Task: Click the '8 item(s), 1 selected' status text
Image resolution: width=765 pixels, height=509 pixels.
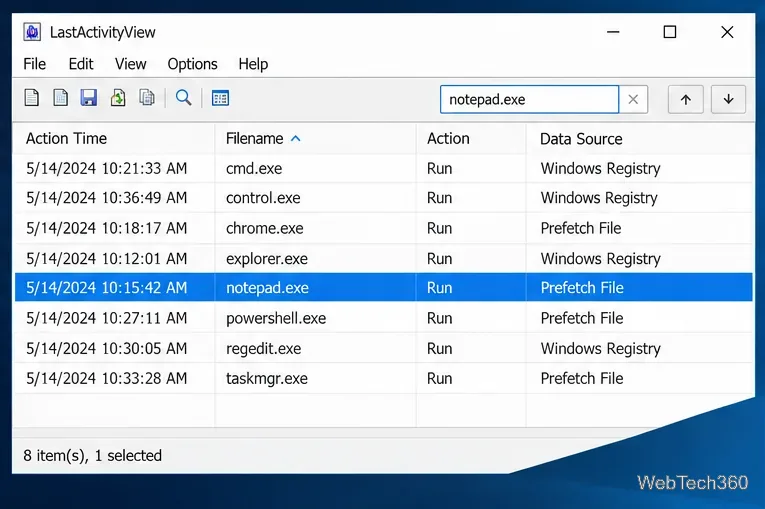Action: coord(92,456)
